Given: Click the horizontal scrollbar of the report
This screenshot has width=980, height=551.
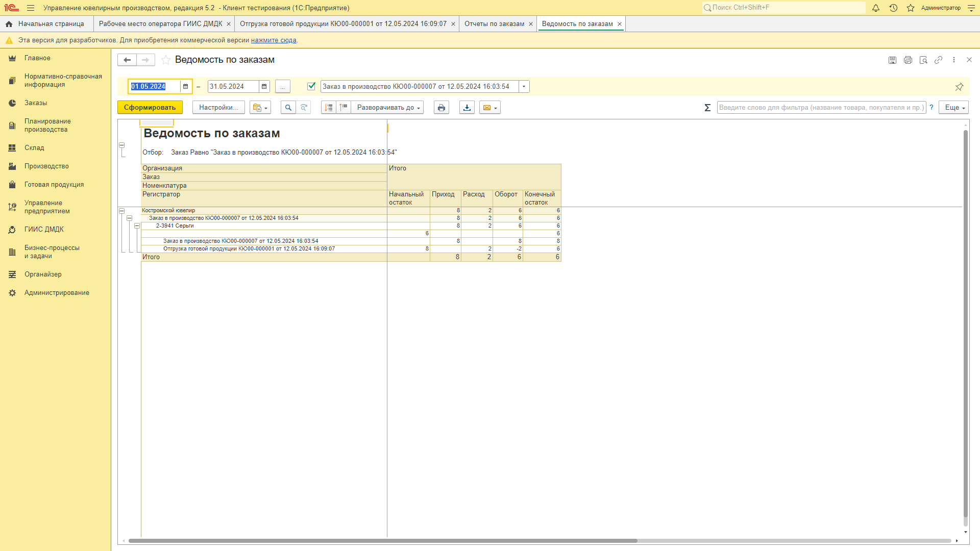Looking at the screenshot, I should [383, 541].
